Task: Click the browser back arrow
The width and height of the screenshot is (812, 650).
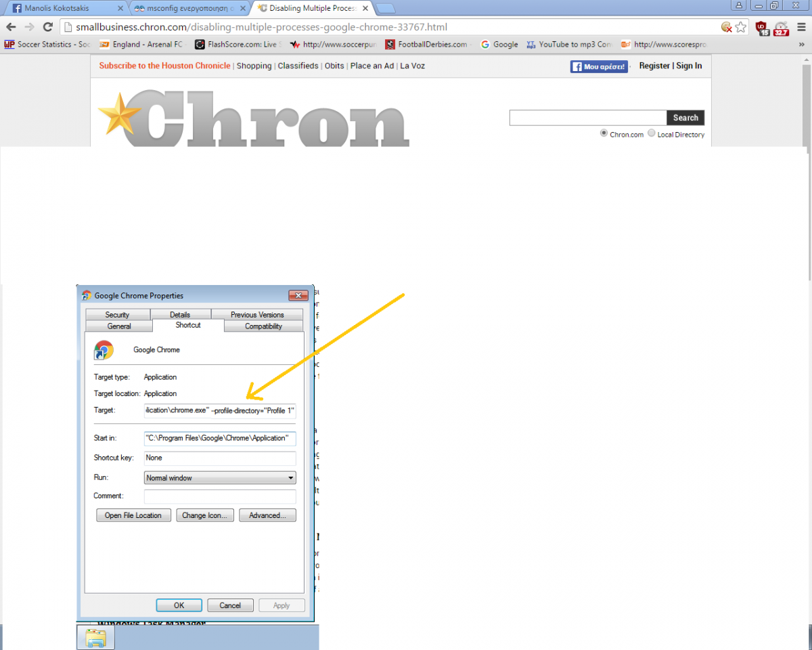Action: [11, 27]
